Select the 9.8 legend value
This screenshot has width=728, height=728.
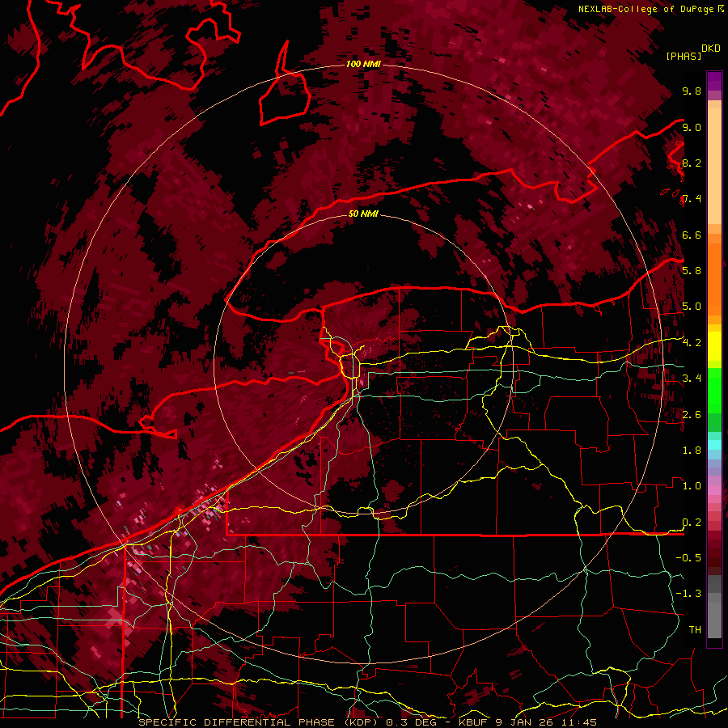tap(692, 91)
